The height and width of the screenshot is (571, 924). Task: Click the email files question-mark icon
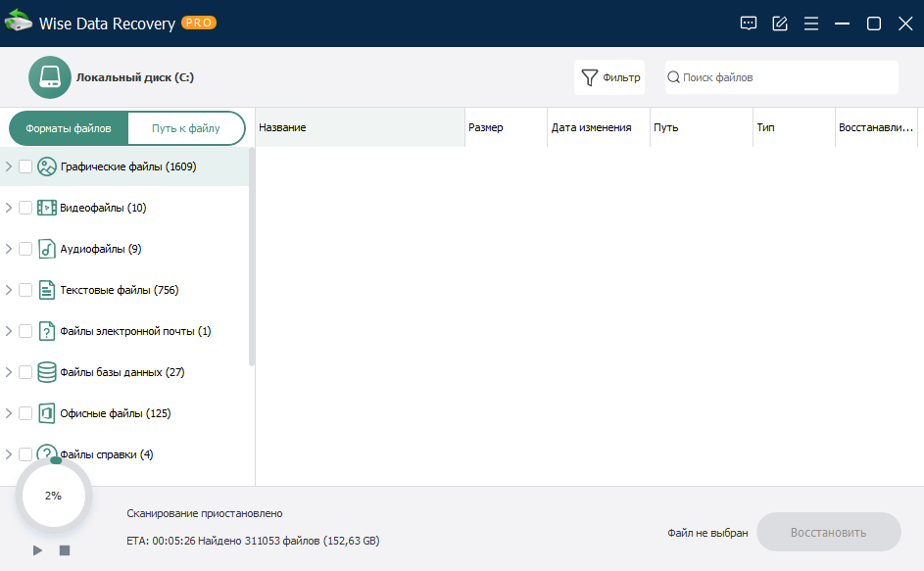tap(47, 331)
